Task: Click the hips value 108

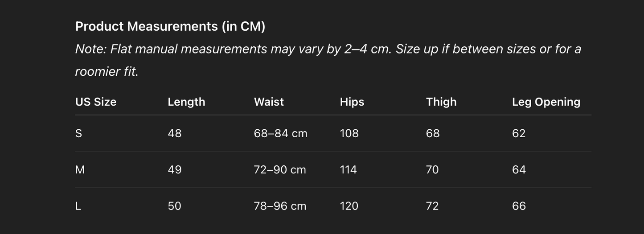Action: 349,133
